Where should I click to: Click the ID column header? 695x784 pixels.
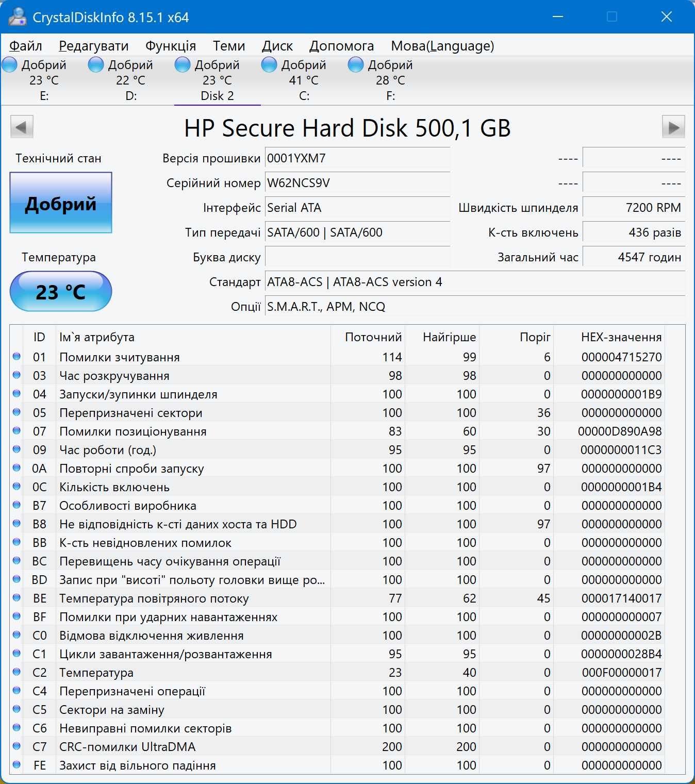tap(39, 337)
